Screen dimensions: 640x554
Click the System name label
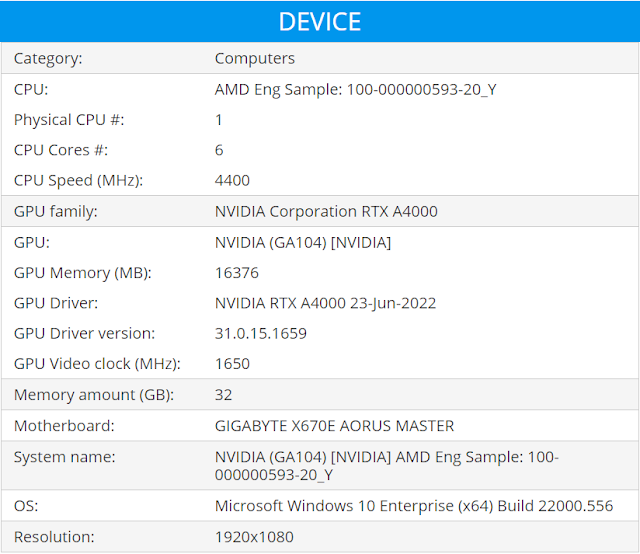[x=65, y=457]
